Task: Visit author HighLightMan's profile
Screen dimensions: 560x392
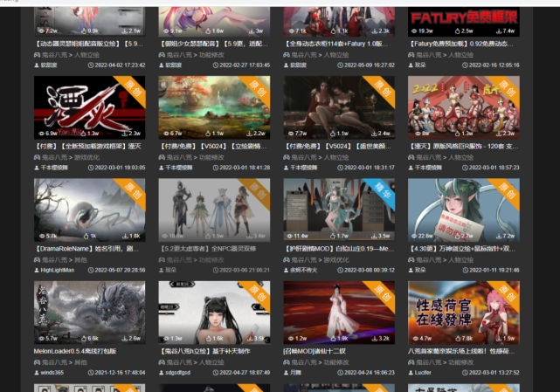Action: (57, 271)
